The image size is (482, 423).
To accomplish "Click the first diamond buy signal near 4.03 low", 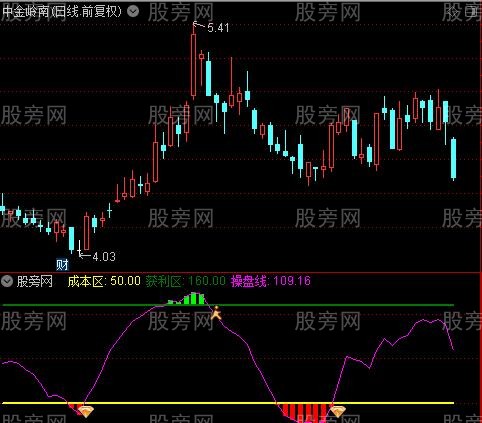I will (85, 412).
